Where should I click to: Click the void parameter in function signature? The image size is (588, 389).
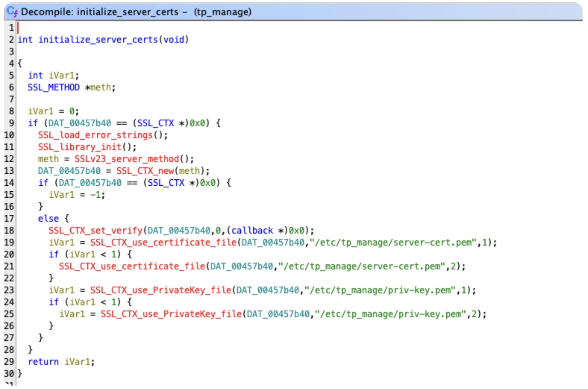pos(174,40)
